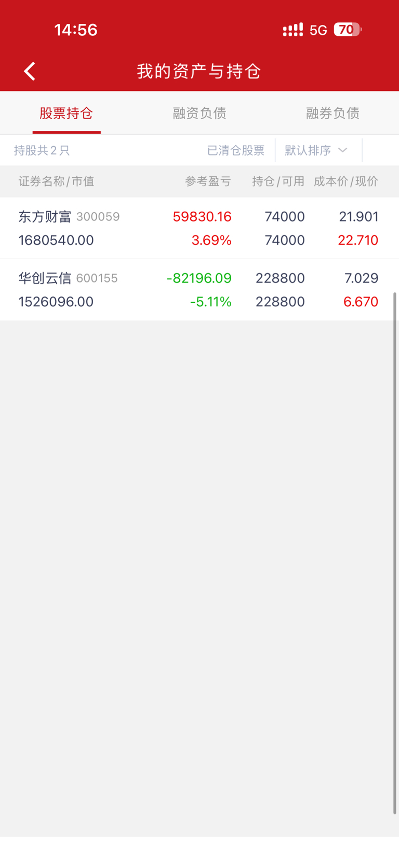The image size is (399, 868).
Task: View 已清仓股票 cleared positions
Action: click(x=236, y=150)
